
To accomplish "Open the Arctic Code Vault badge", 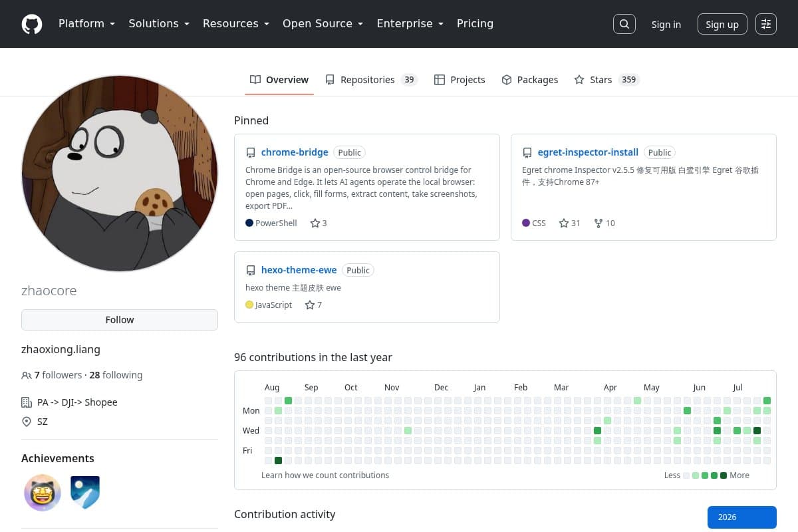I will (85, 493).
